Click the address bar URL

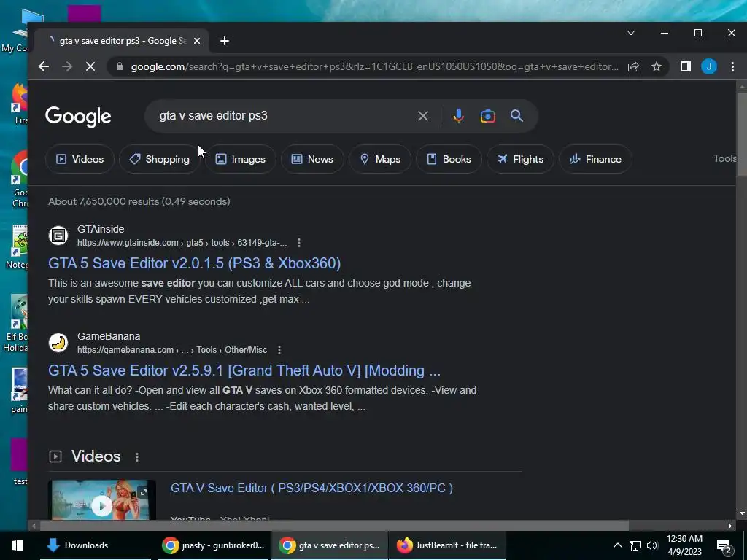tap(374, 66)
